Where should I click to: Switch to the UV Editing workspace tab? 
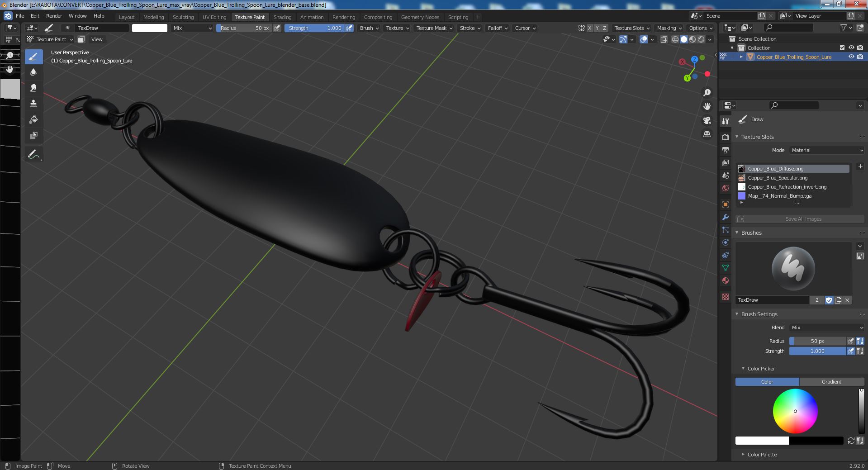214,17
